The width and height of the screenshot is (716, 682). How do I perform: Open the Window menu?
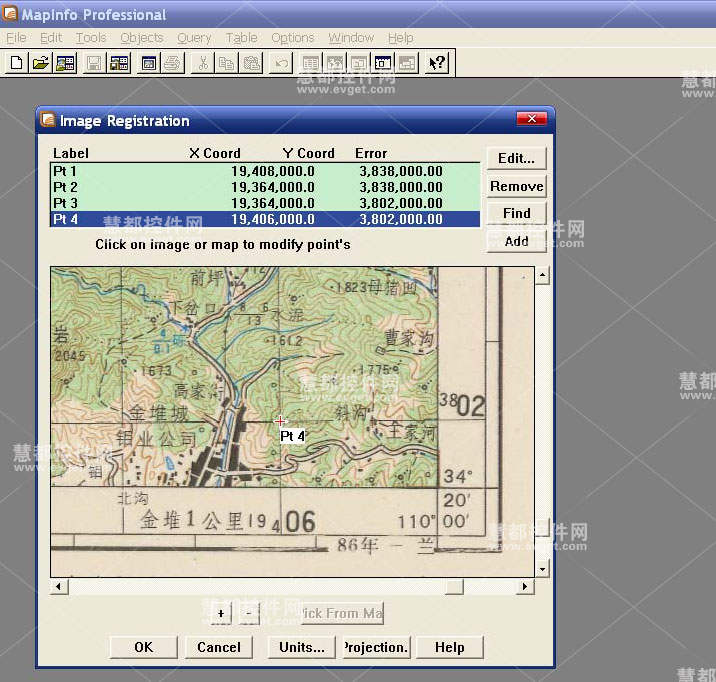click(351, 38)
